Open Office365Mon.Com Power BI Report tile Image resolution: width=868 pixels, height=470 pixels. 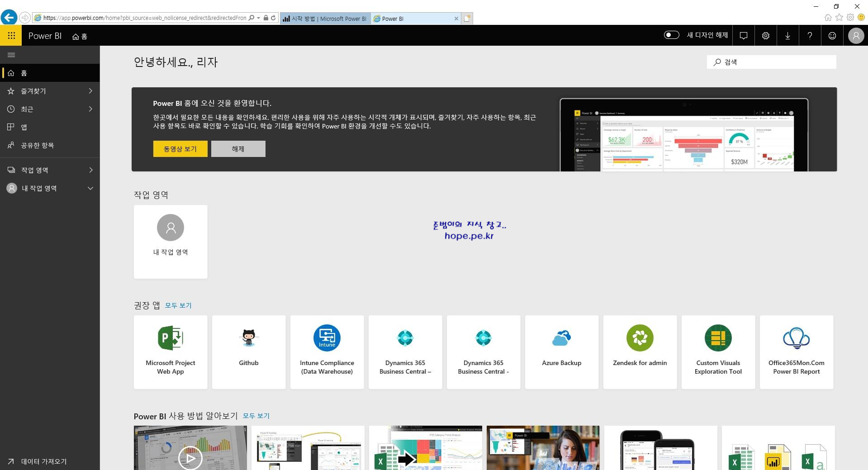click(x=797, y=352)
